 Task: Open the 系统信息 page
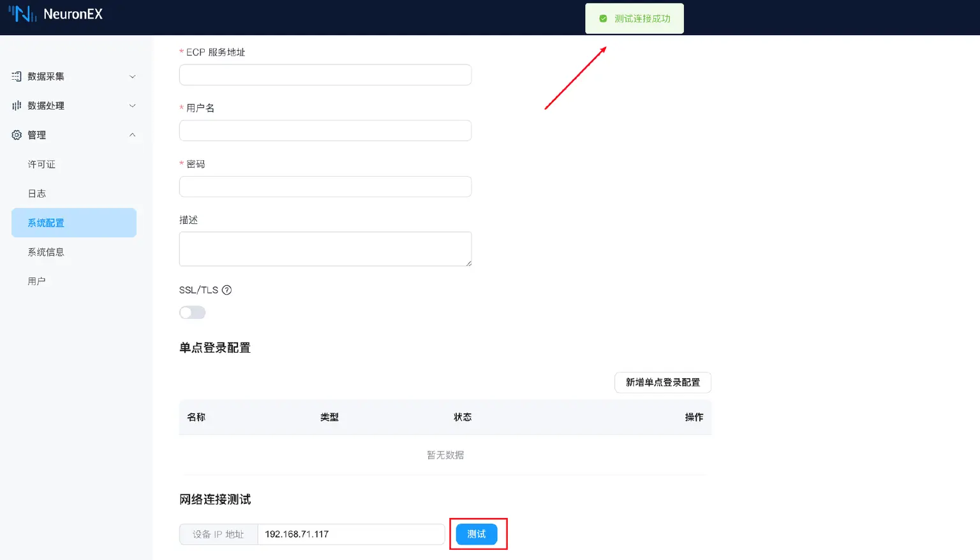pyautogui.click(x=45, y=251)
